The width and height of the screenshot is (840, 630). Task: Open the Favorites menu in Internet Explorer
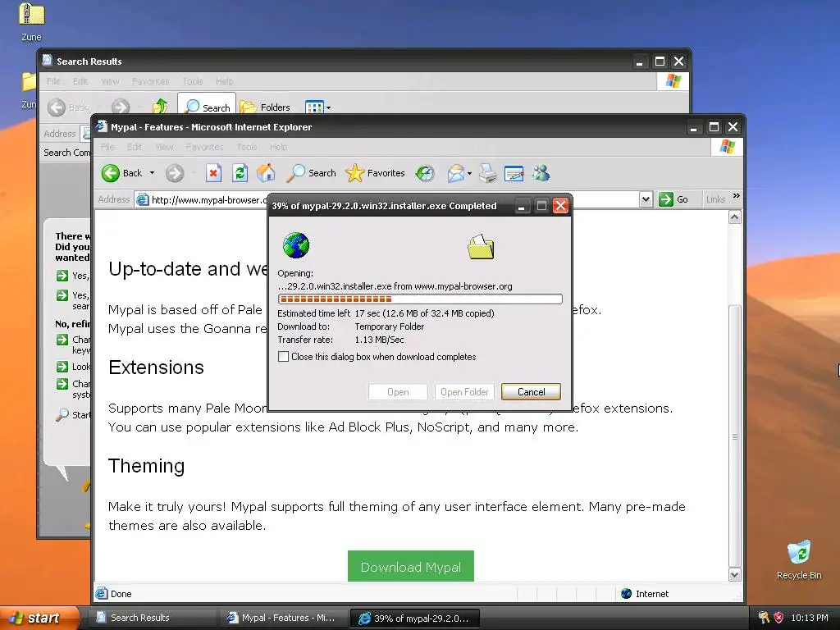[x=204, y=147]
